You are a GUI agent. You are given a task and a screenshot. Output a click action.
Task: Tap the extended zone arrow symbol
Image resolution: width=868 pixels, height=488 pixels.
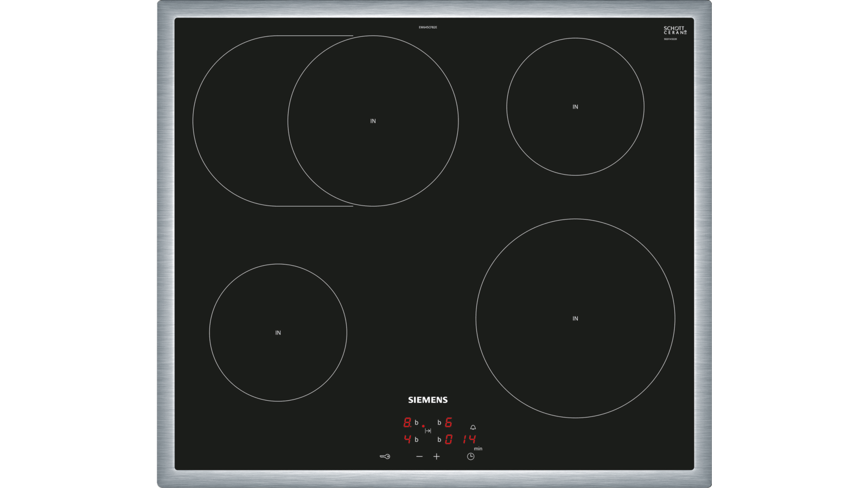[428, 431]
